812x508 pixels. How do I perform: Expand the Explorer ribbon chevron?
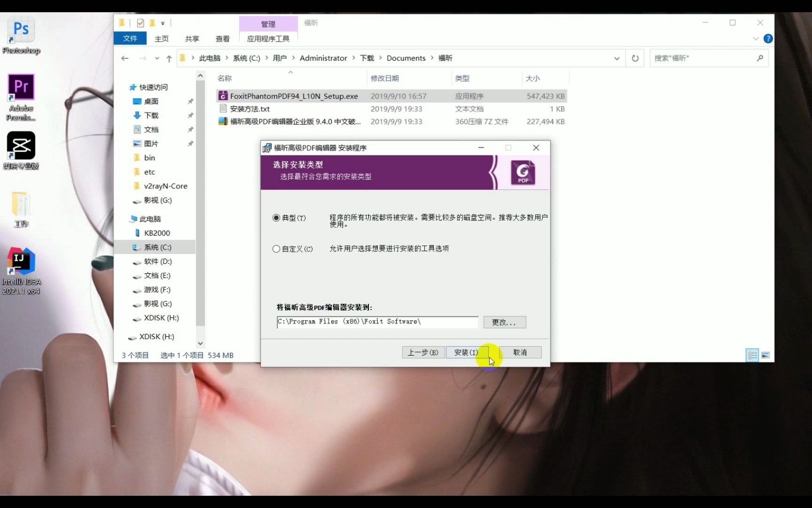[756, 39]
